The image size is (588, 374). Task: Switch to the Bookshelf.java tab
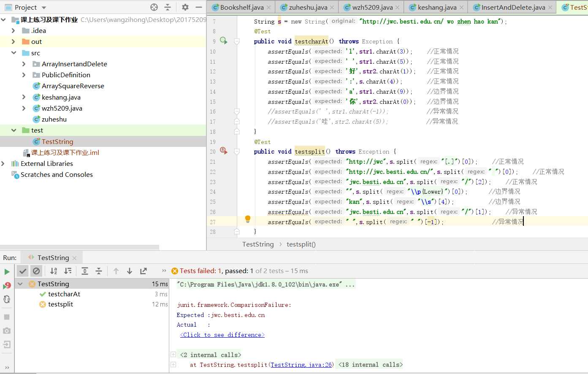(241, 7)
